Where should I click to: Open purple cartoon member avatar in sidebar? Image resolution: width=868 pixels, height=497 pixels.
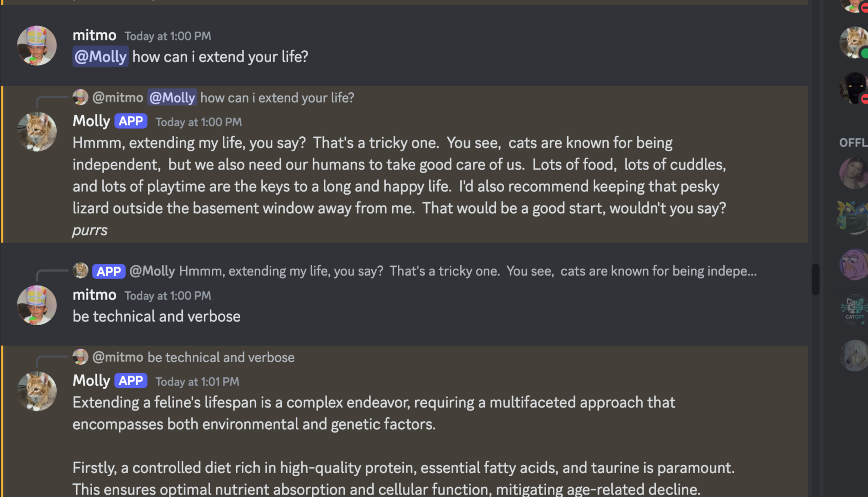click(854, 264)
